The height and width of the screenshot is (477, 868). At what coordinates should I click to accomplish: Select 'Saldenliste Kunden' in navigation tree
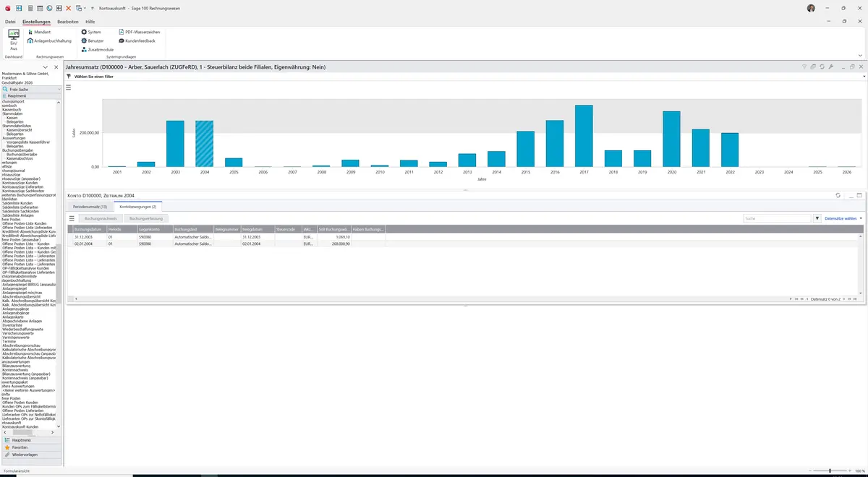coord(19,202)
